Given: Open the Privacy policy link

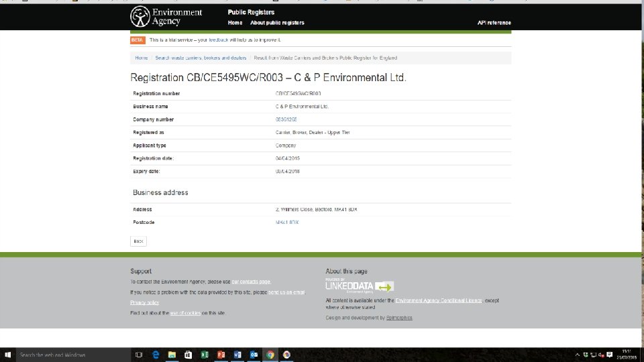Looking at the screenshot, I should (145, 302).
